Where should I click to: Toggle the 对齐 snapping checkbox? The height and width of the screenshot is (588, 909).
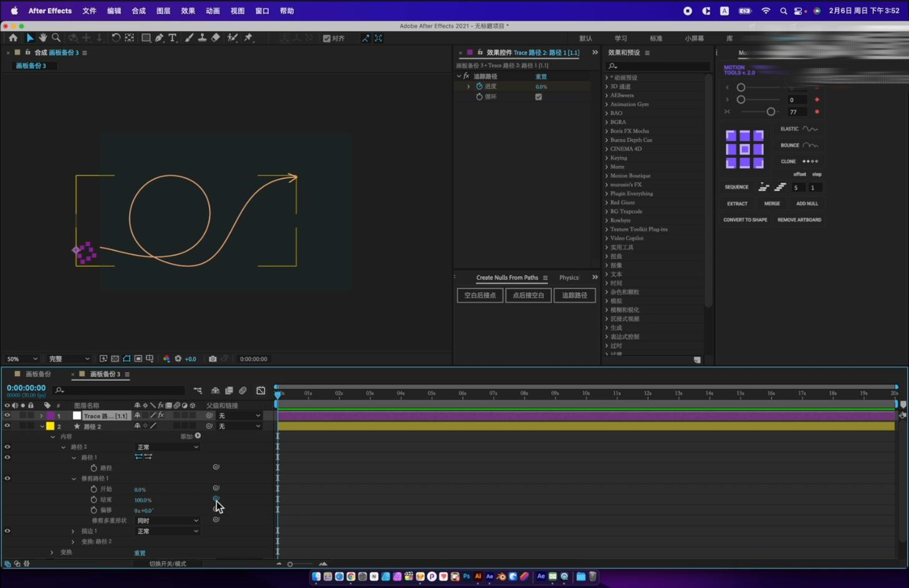click(327, 39)
